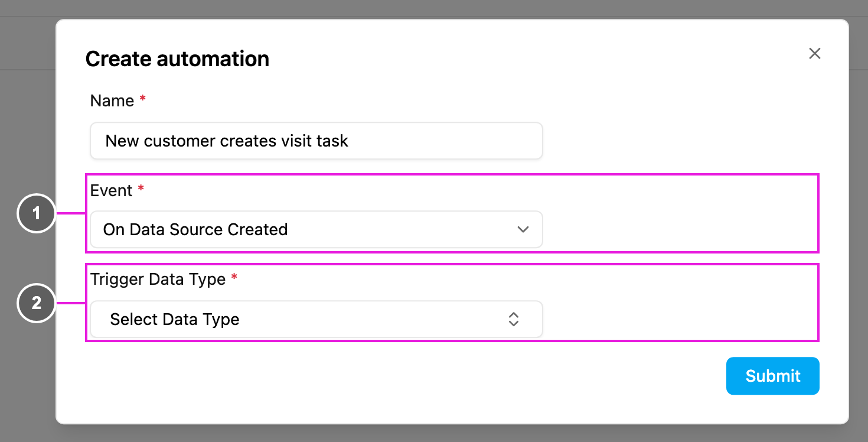Screen dimensions: 868x442
Task: Click the 'Trigger Data Type' label
Action: (158, 279)
